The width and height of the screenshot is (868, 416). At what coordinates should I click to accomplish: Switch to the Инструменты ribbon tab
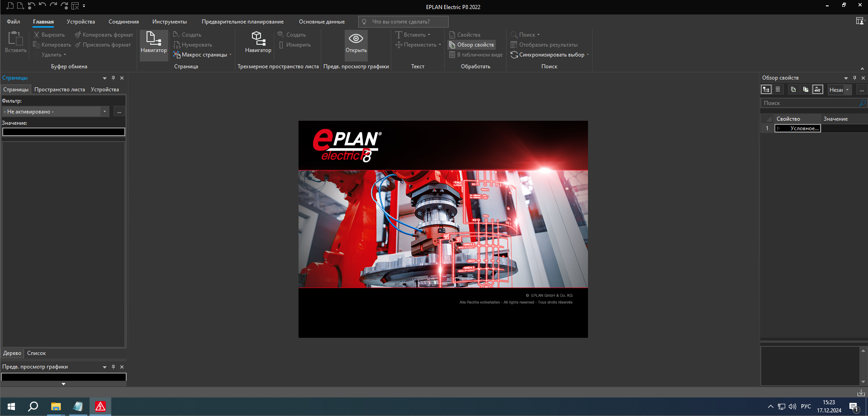tap(170, 21)
